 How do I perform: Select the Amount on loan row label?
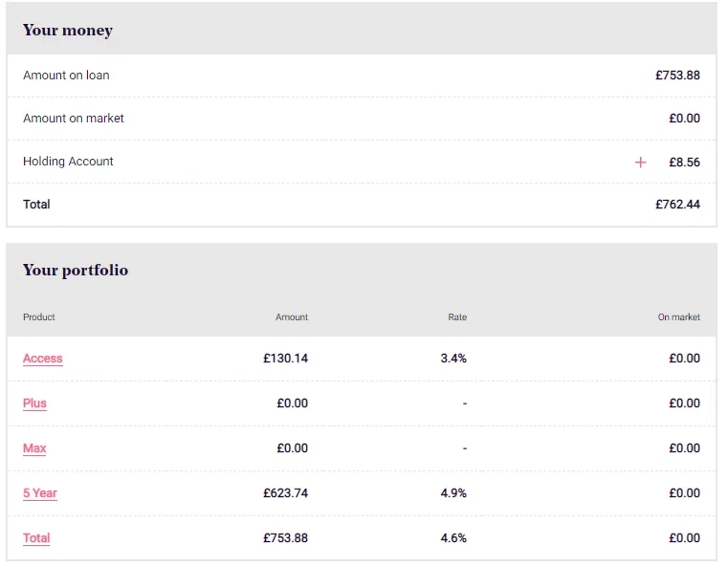(66, 76)
